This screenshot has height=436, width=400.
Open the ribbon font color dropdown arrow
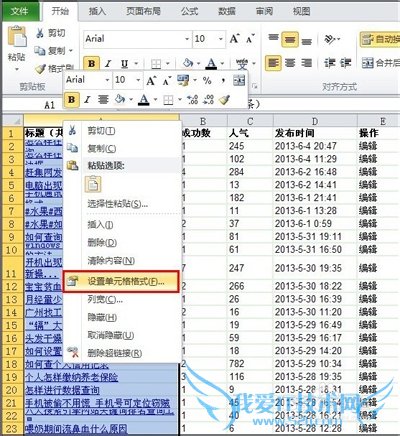click(x=222, y=63)
